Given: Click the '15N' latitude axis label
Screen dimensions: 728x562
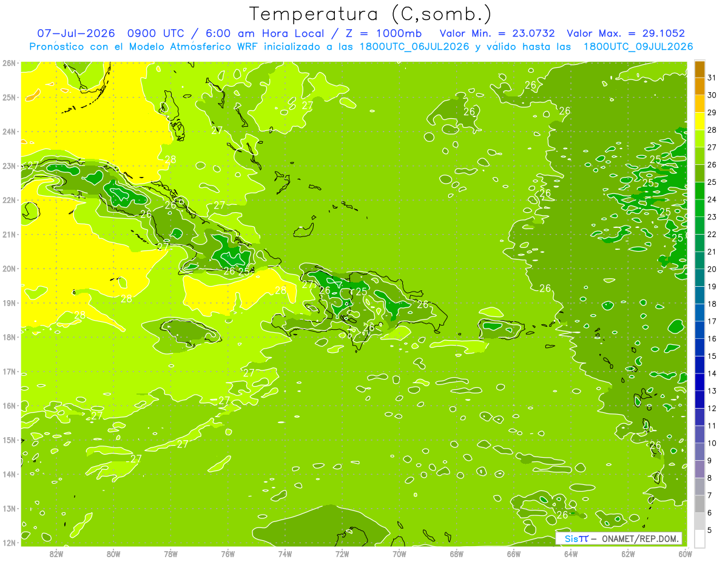Looking at the screenshot, I should tap(8, 440).
